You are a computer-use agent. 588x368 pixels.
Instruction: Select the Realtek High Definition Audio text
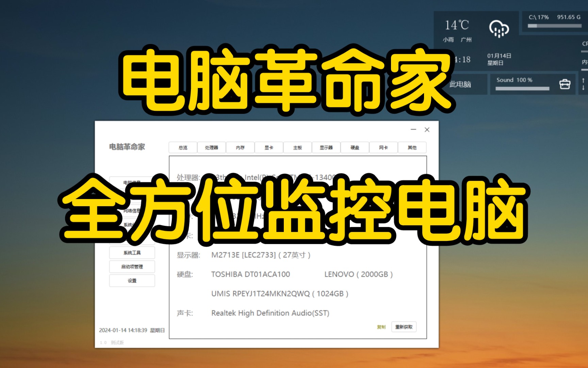point(270,313)
